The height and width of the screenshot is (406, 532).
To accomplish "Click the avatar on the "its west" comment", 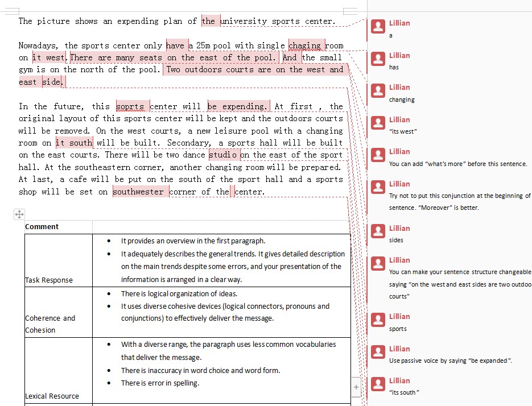I will click(x=378, y=123).
